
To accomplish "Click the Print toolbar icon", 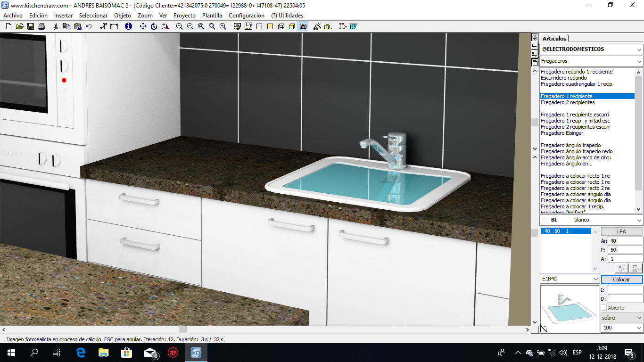I will [41, 26].
